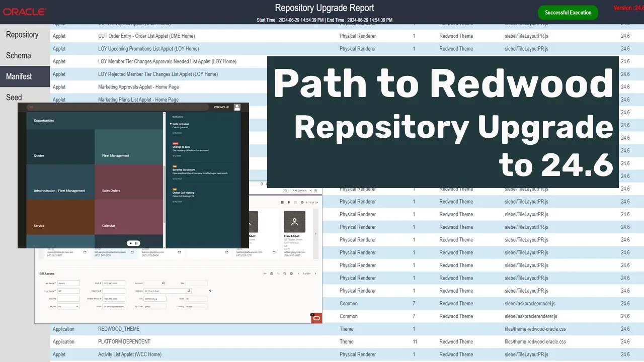Click the City input field
Screen dimensions: 644x362
tap(155, 299)
